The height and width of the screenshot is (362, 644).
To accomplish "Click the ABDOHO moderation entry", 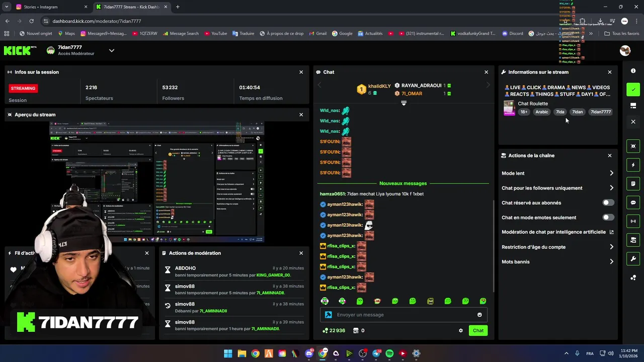I will tap(234, 271).
